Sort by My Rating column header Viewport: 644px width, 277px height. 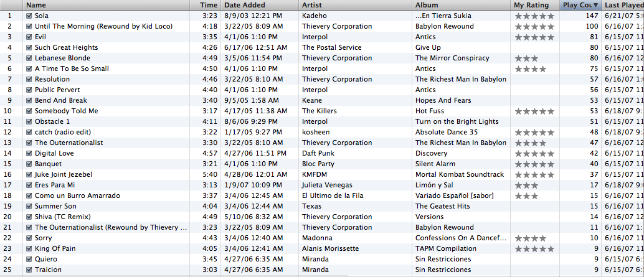pyautogui.click(x=535, y=5)
